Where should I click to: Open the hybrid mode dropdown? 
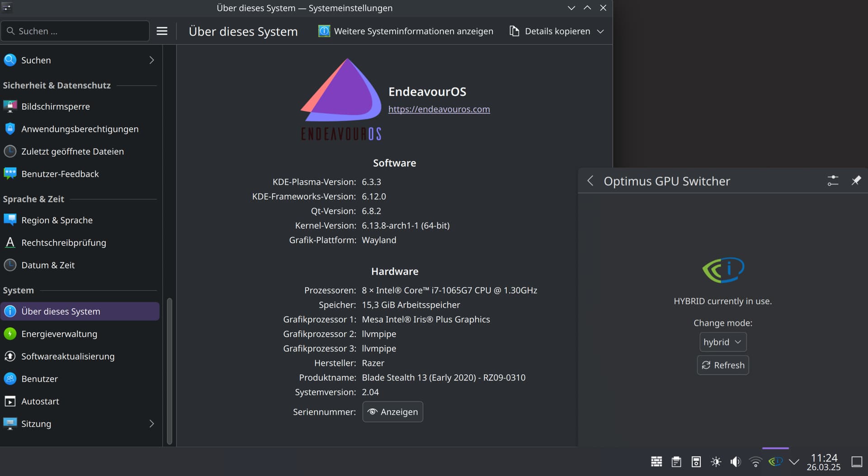coord(722,342)
